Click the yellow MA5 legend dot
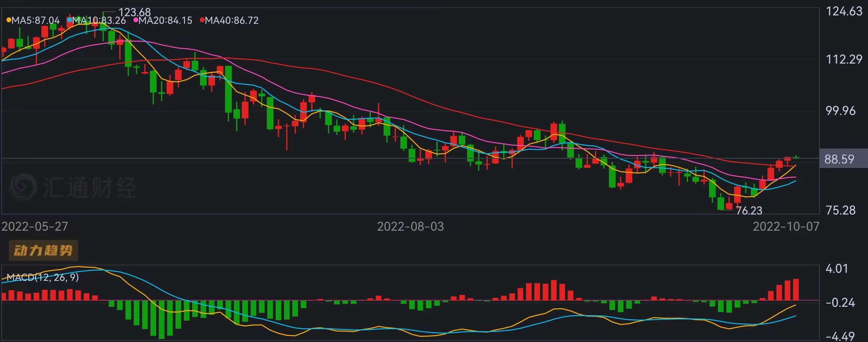Image resolution: width=868 pixels, height=342 pixels. (8, 20)
